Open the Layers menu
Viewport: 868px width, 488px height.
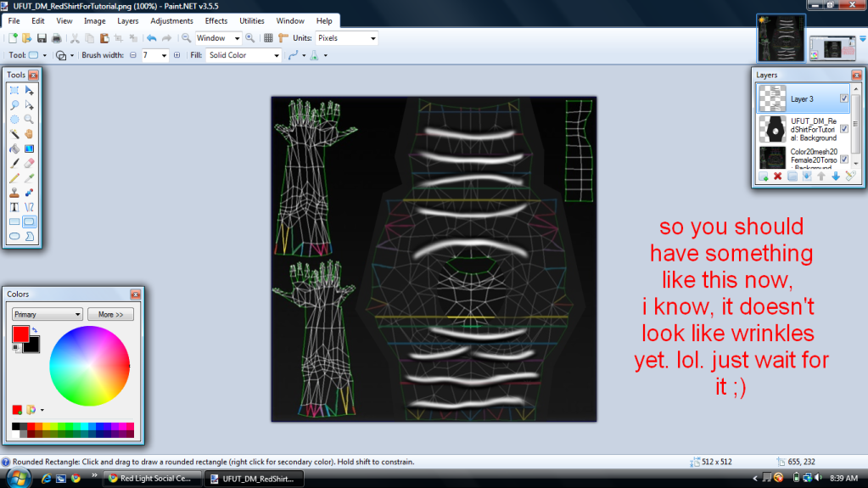128,21
